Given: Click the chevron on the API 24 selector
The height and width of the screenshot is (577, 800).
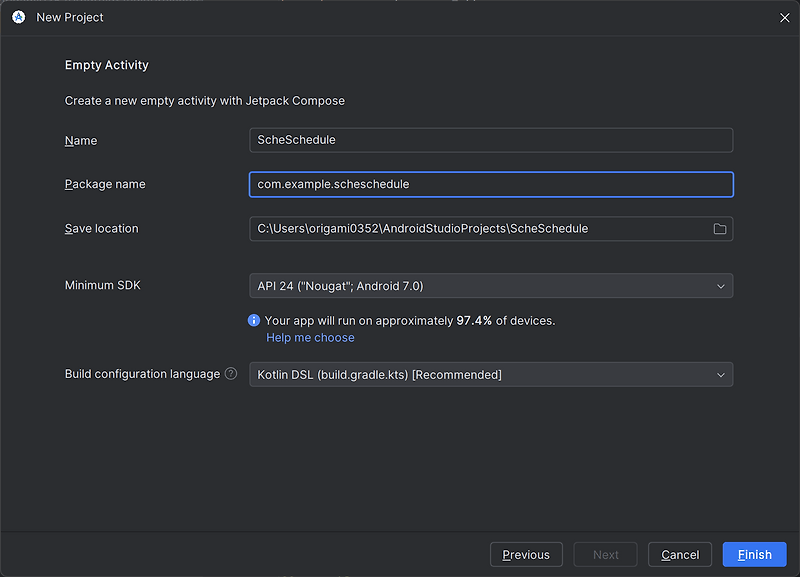Looking at the screenshot, I should pyautogui.click(x=721, y=285).
